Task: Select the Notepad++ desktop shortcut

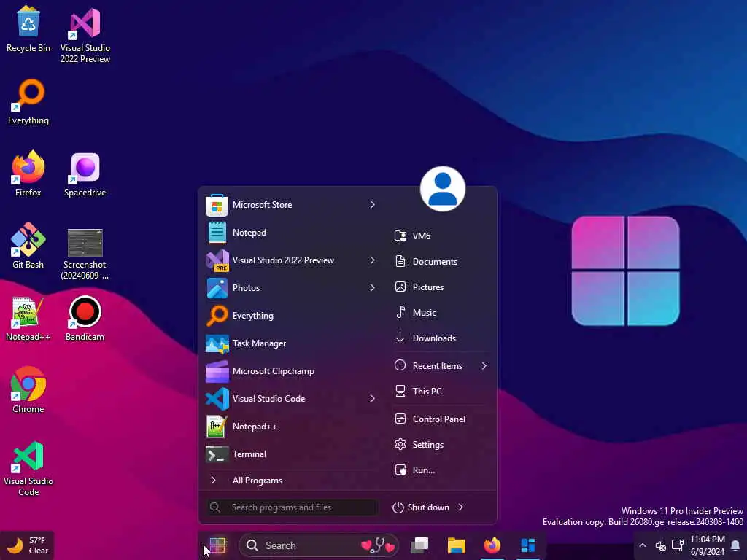Action: coord(28,318)
